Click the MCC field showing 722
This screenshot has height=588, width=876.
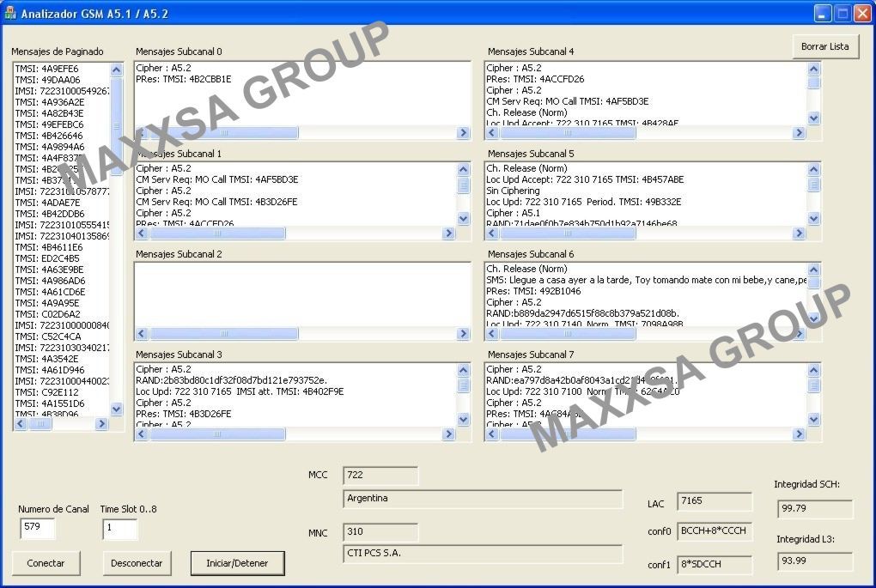click(380, 476)
